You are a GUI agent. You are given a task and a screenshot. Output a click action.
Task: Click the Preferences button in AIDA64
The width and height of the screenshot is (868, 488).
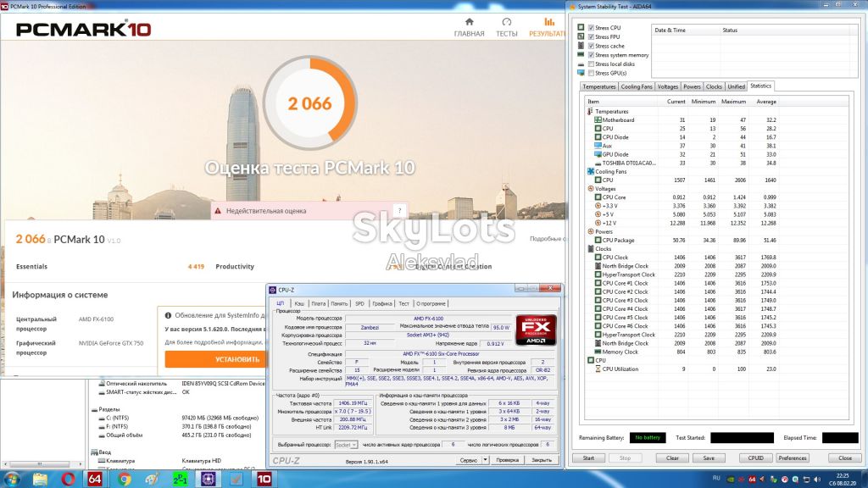tap(793, 458)
